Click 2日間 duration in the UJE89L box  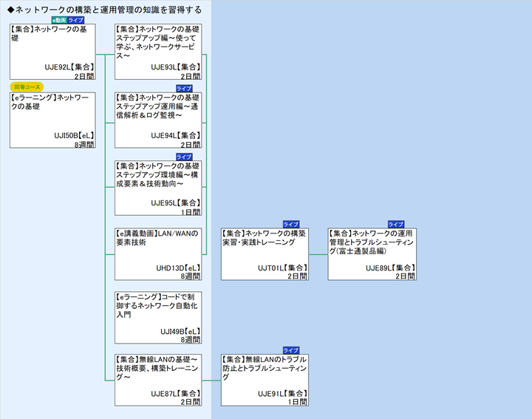(405, 276)
